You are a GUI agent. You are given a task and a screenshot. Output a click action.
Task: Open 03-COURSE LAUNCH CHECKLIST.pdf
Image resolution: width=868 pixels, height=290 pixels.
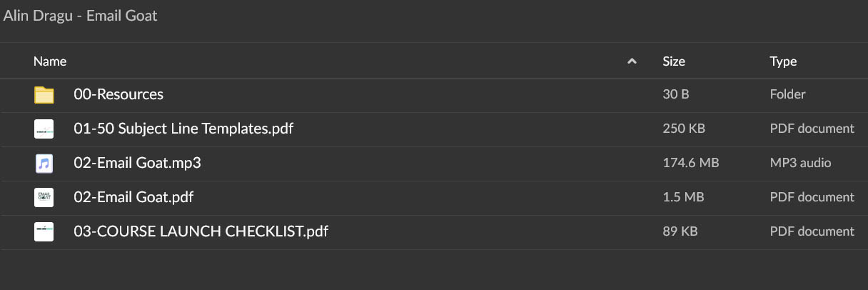(x=201, y=231)
